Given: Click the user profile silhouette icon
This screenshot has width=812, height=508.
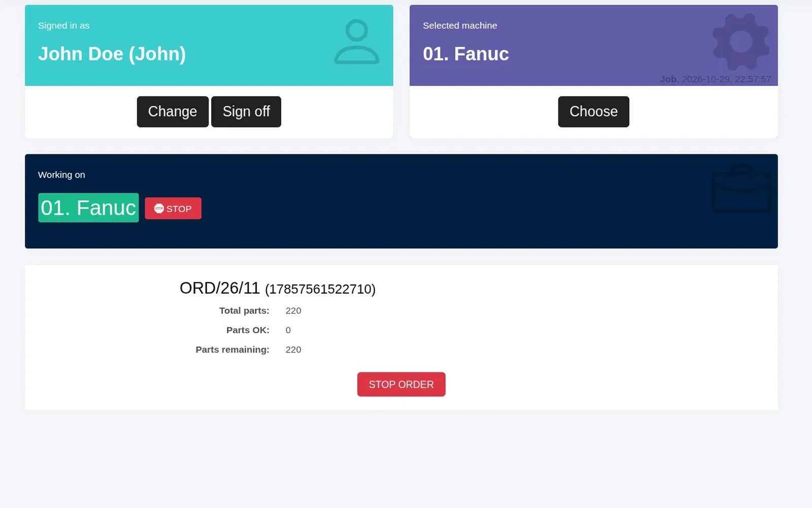Looking at the screenshot, I should (357, 42).
